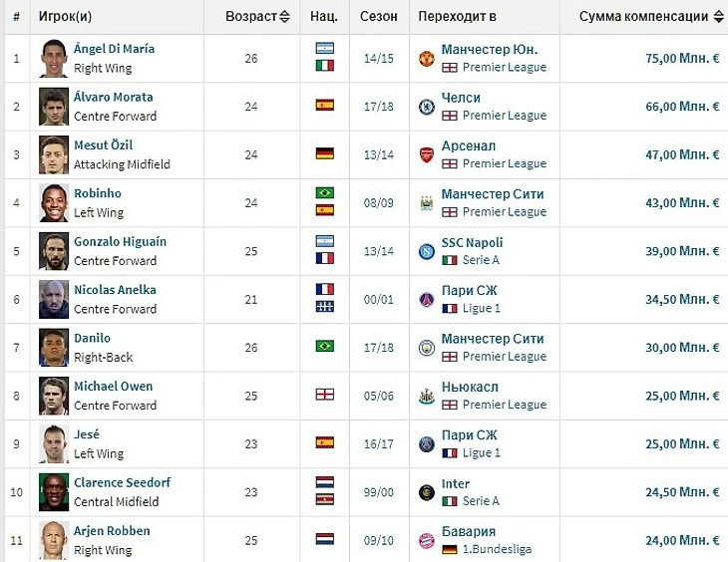This screenshot has height=562, width=728.
Task: Sort by Сумма компенсации arrows
Action: pyautogui.click(x=718, y=17)
